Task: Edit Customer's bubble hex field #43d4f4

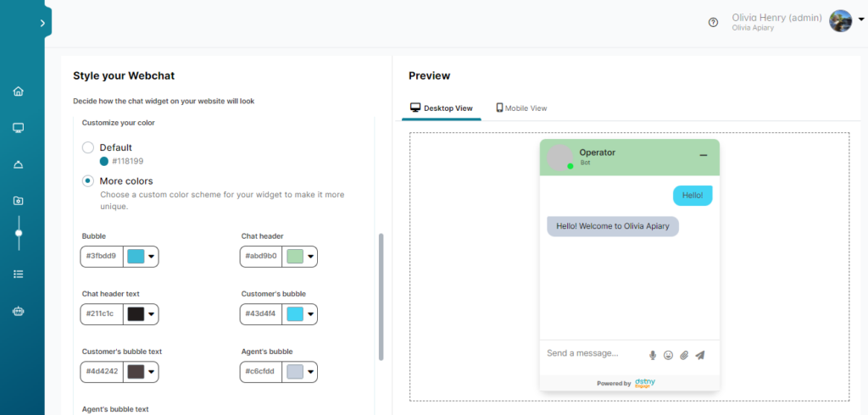Action: point(261,314)
